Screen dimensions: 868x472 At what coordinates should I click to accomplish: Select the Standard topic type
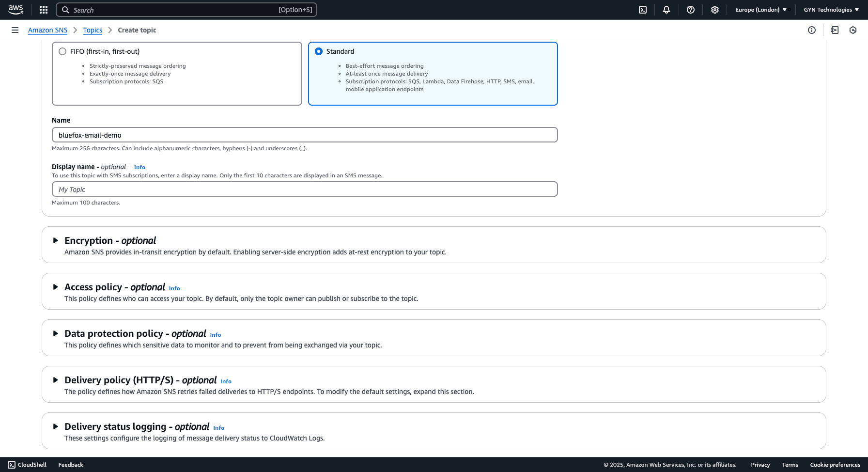coord(319,51)
